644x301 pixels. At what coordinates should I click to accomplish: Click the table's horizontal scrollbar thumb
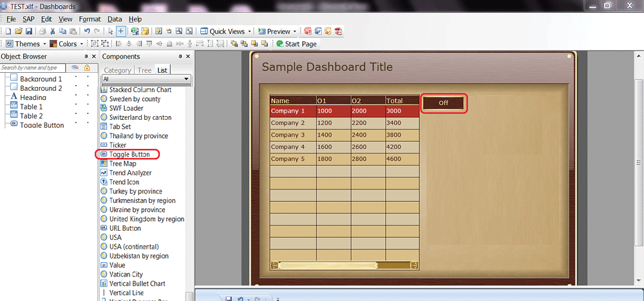tap(327, 265)
